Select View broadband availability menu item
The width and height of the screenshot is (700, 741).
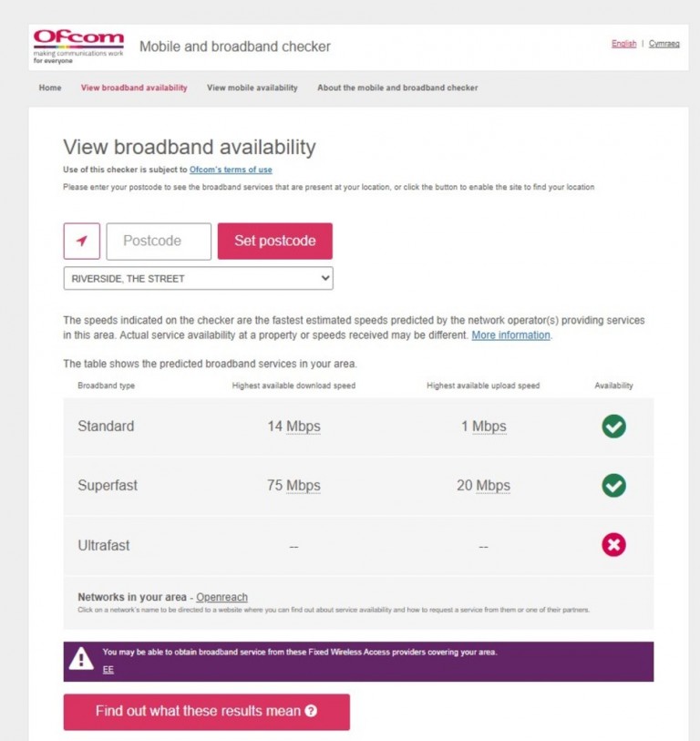[x=134, y=87]
